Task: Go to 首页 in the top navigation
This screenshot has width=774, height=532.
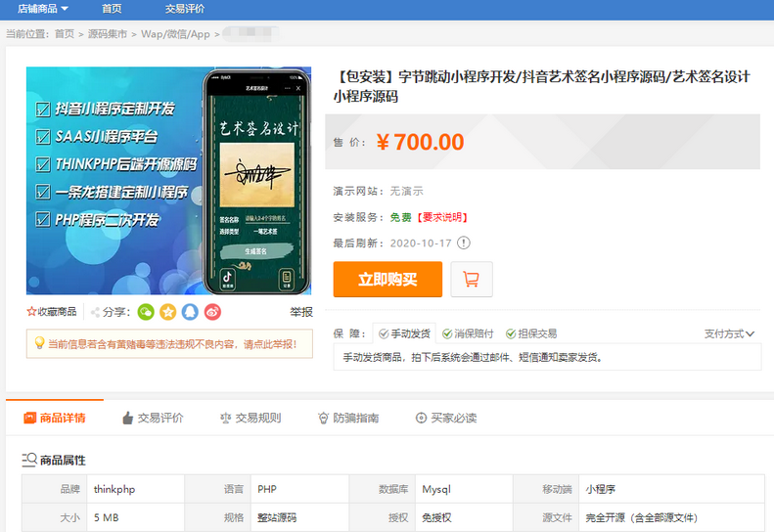Action: click(112, 9)
